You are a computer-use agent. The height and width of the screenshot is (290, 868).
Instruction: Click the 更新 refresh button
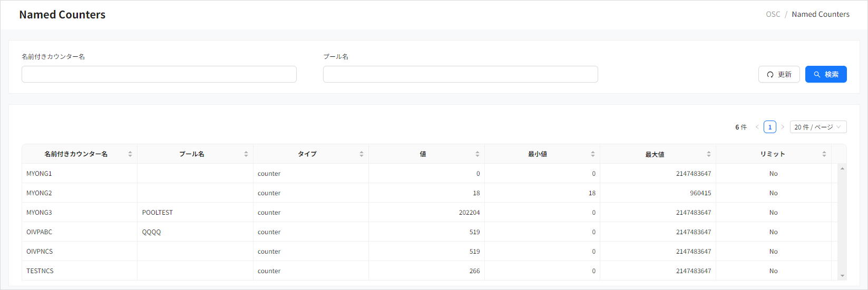point(779,74)
